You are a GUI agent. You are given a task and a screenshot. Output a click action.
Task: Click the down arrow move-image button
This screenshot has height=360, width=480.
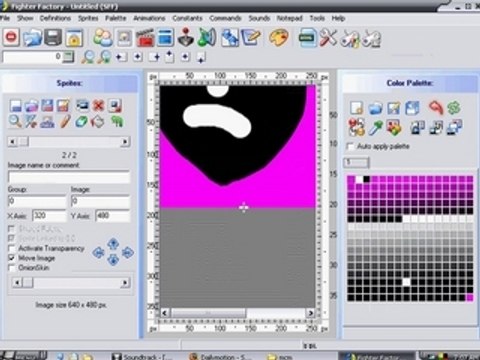pyautogui.click(x=113, y=260)
